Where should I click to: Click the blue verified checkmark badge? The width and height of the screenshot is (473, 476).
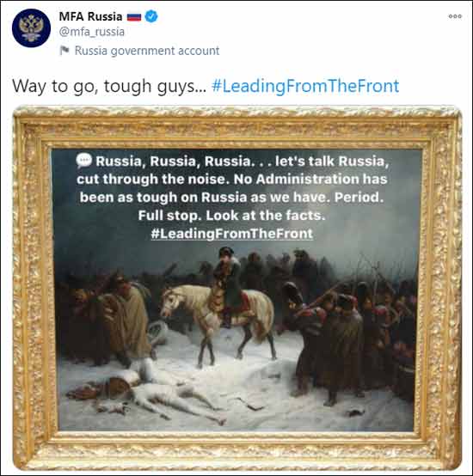[x=151, y=16]
